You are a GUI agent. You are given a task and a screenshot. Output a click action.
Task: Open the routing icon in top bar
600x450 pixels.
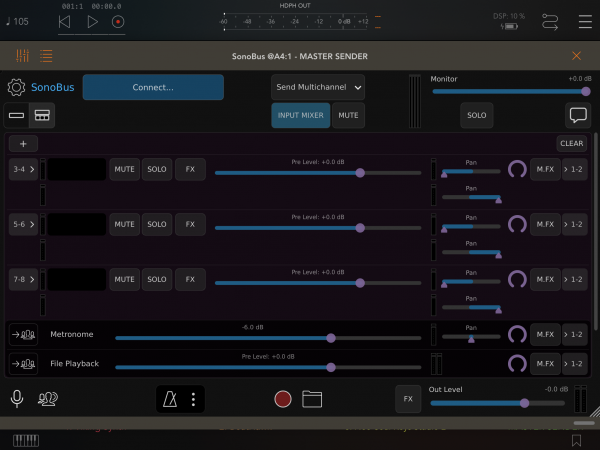pyautogui.click(x=550, y=22)
